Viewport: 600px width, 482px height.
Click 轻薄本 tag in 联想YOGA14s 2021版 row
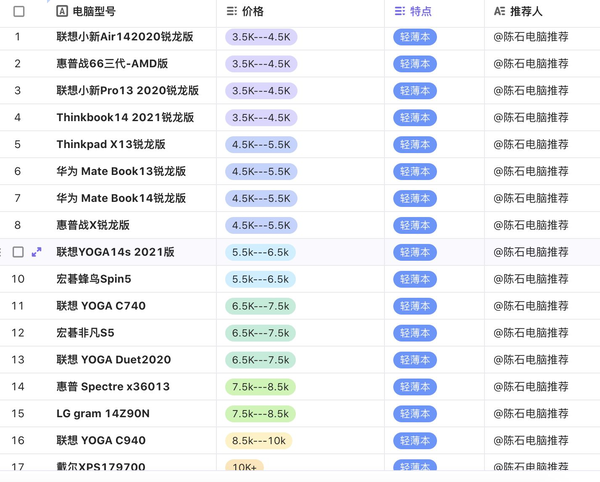tap(415, 252)
